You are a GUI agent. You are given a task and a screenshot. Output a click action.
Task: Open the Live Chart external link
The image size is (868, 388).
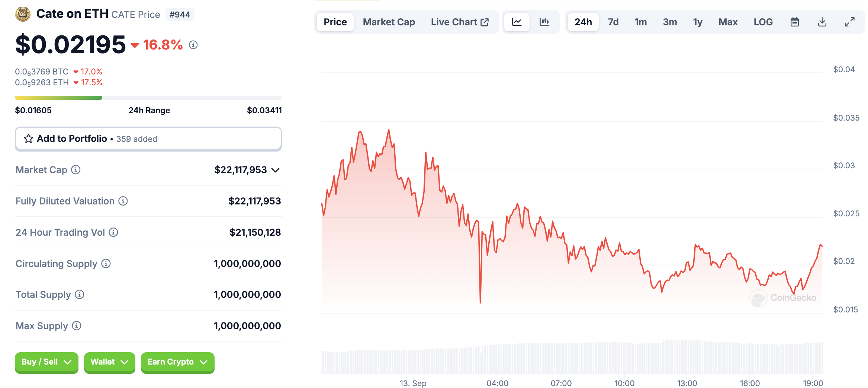[x=460, y=22]
